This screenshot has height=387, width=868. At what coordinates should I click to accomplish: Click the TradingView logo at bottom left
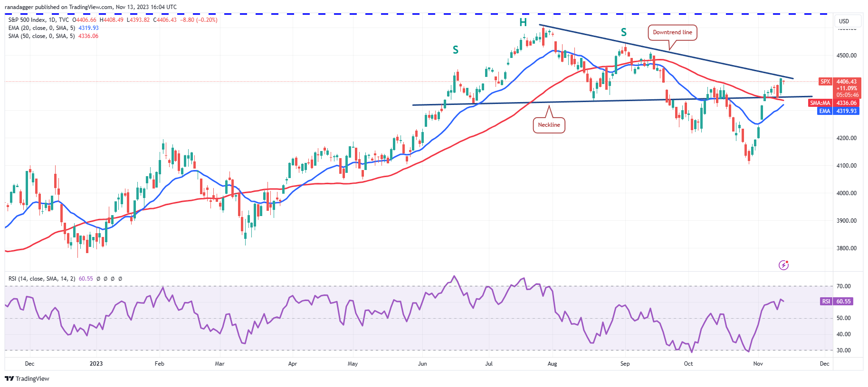pyautogui.click(x=27, y=378)
